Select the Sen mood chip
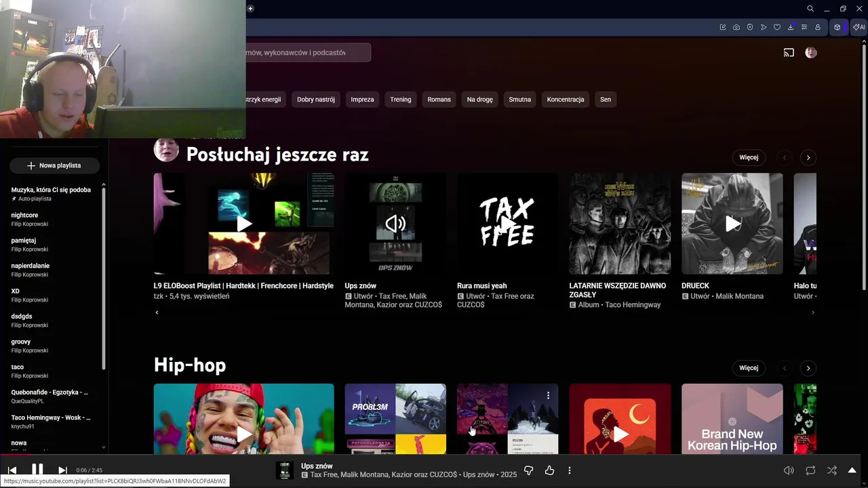Screen dimensions: 868x488 (x=606, y=100)
